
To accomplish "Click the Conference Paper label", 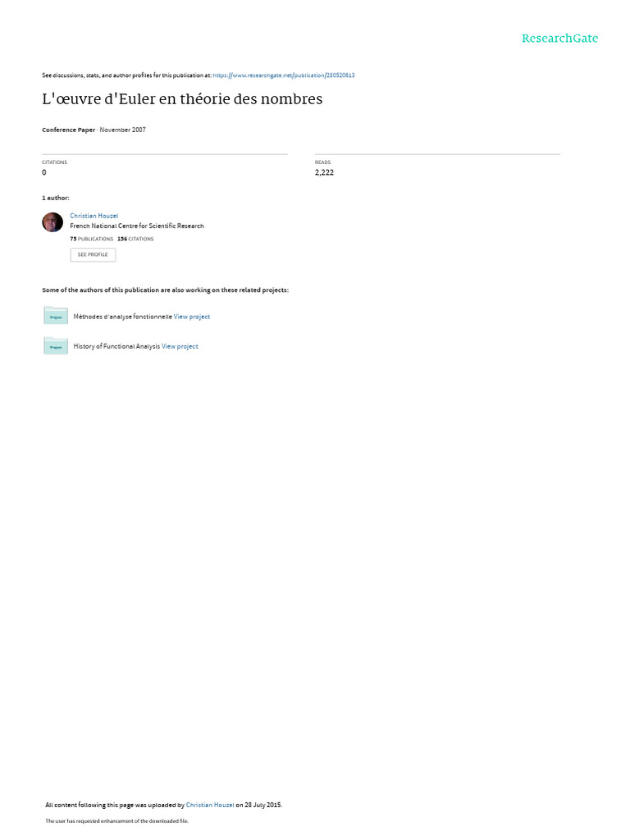I will 69,130.
